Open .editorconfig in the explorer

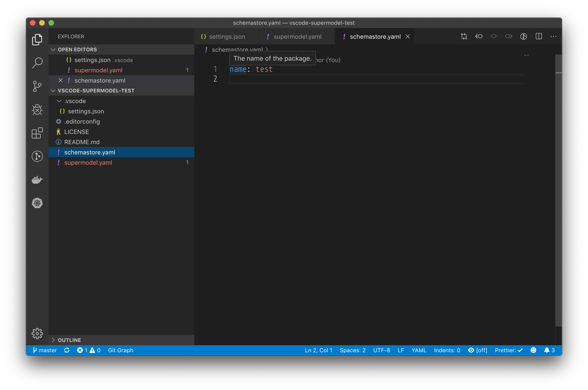click(x=121, y=121)
